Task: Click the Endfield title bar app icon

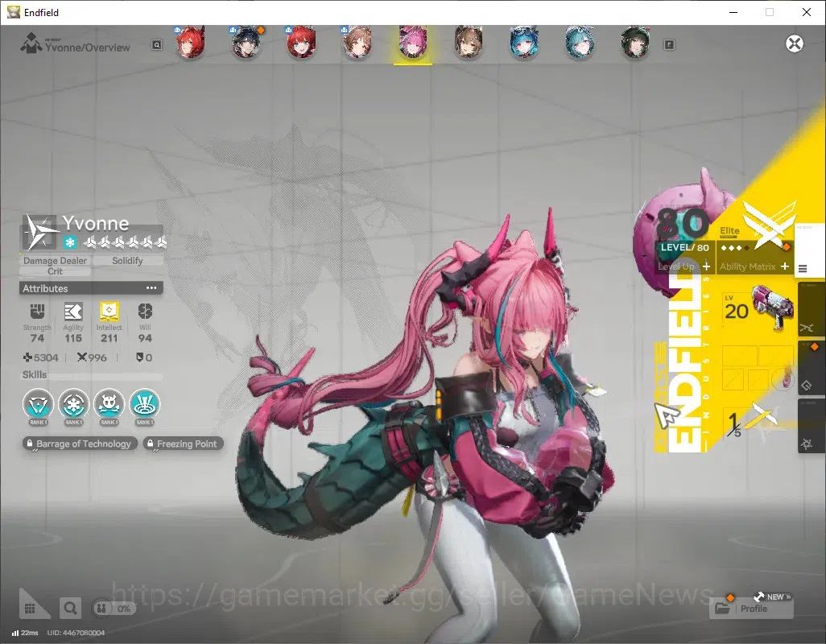Action: click(13, 12)
